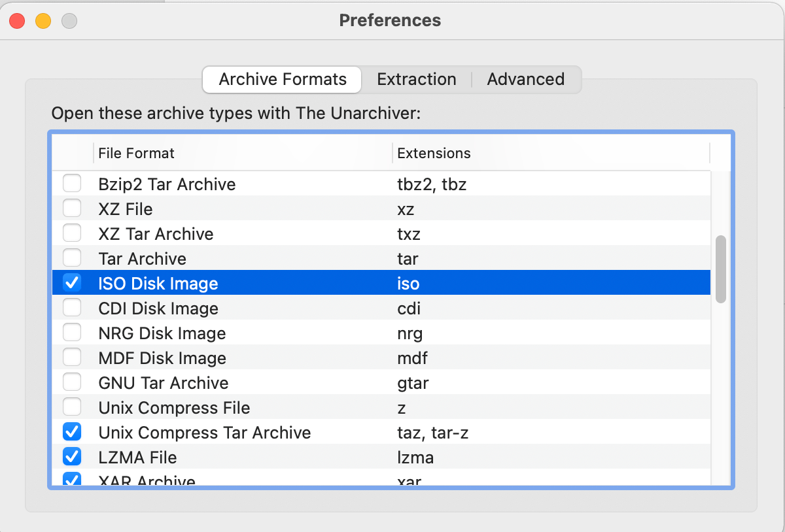Enable the Unix Compress File format
The height and width of the screenshot is (532, 785).
pyautogui.click(x=72, y=407)
